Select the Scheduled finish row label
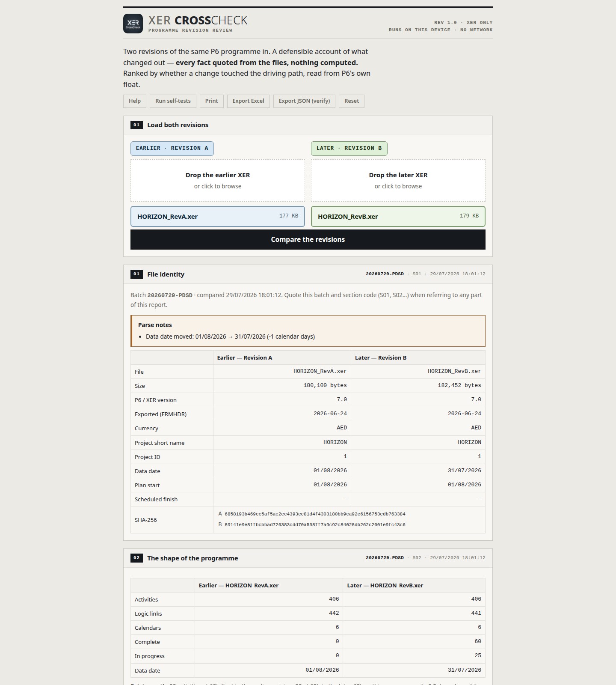This screenshot has width=616, height=685. (x=156, y=499)
